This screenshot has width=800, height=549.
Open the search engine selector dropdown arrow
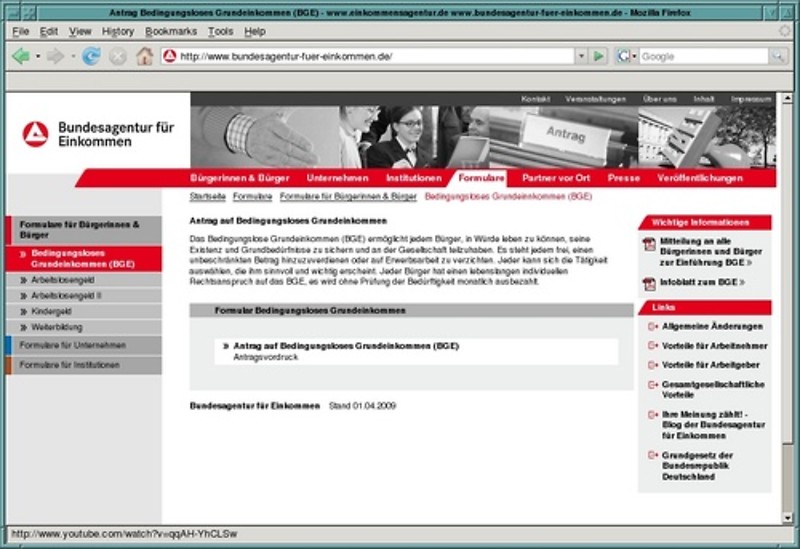(x=634, y=56)
